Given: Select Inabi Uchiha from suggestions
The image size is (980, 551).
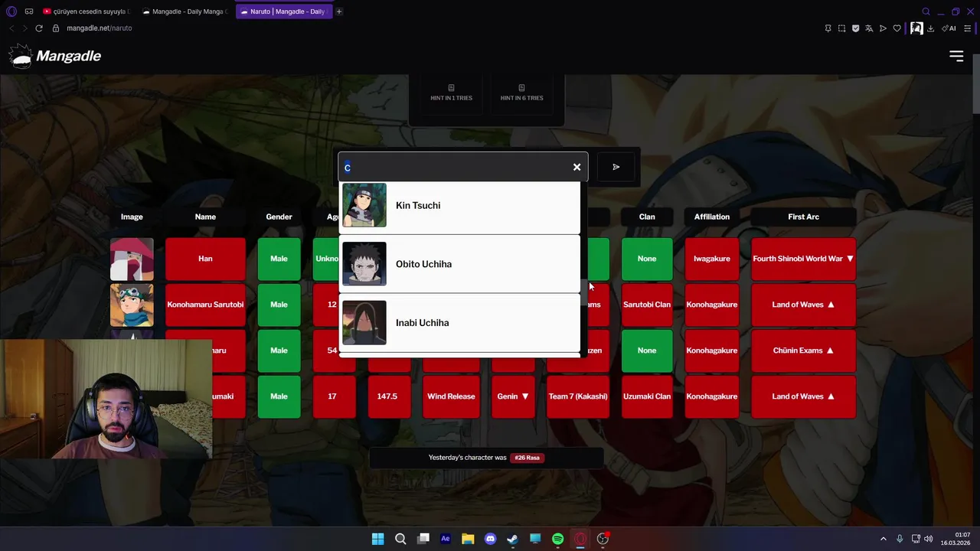Looking at the screenshot, I should tap(459, 322).
